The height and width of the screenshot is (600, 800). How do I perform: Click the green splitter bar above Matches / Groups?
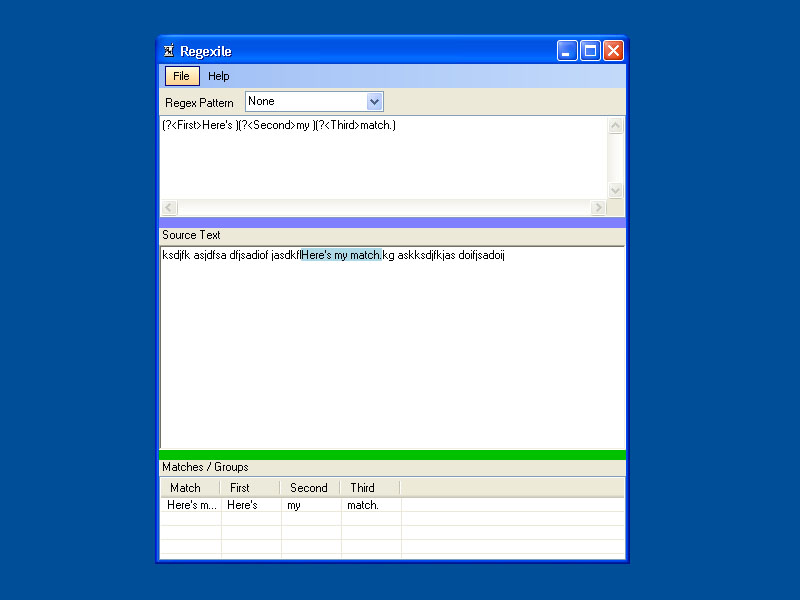pyautogui.click(x=392, y=455)
